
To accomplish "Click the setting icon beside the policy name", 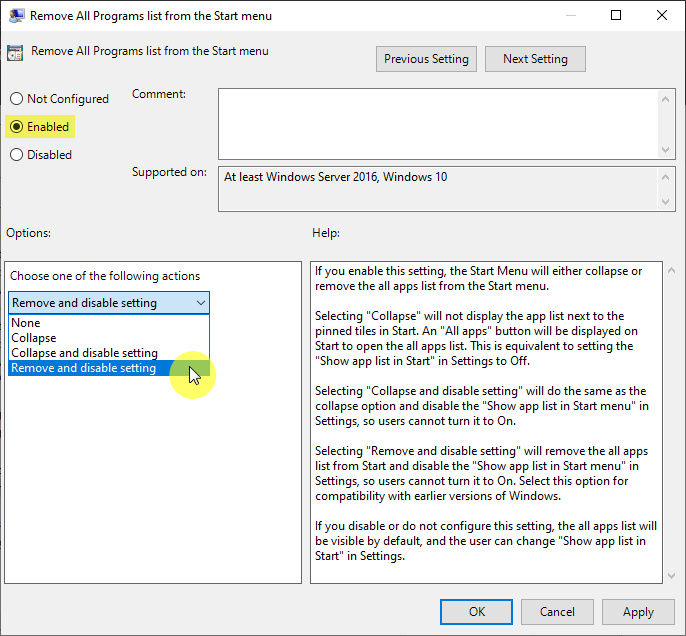I will (16, 53).
